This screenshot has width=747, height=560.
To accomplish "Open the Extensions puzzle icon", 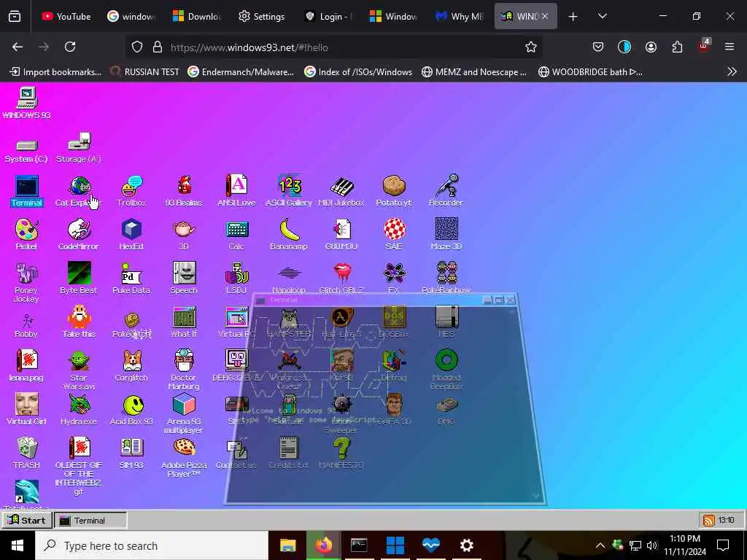I will [677, 47].
